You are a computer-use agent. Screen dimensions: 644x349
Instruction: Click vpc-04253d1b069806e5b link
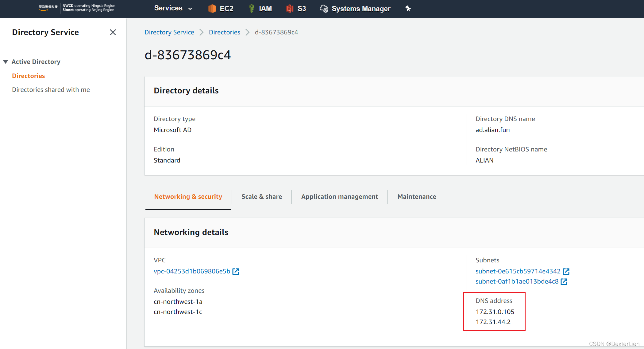click(192, 271)
